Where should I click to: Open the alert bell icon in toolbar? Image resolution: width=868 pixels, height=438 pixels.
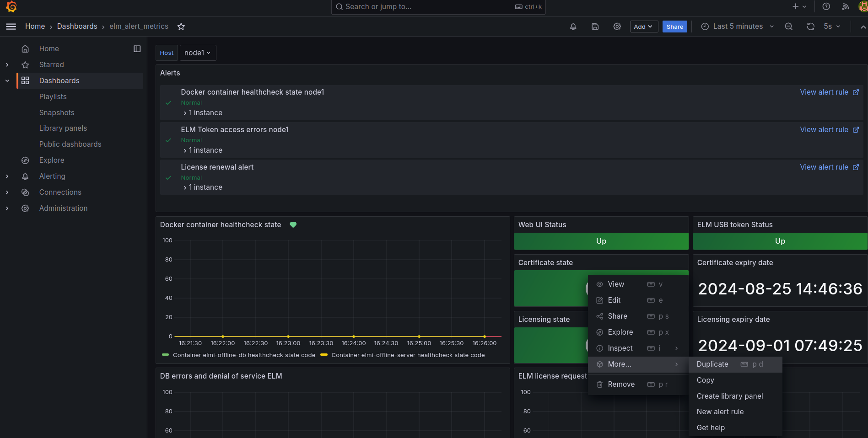pyautogui.click(x=573, y=27)
